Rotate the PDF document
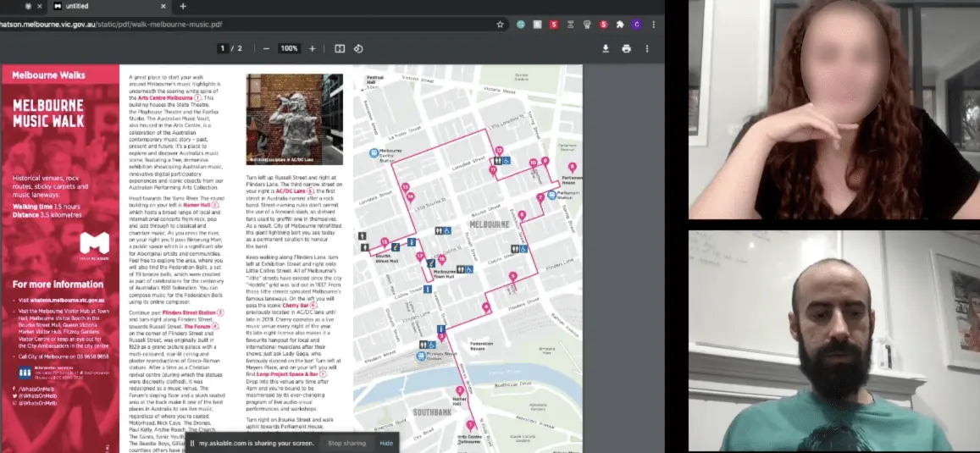The height and width of the screenshot is (453, 980). (358, 48)
